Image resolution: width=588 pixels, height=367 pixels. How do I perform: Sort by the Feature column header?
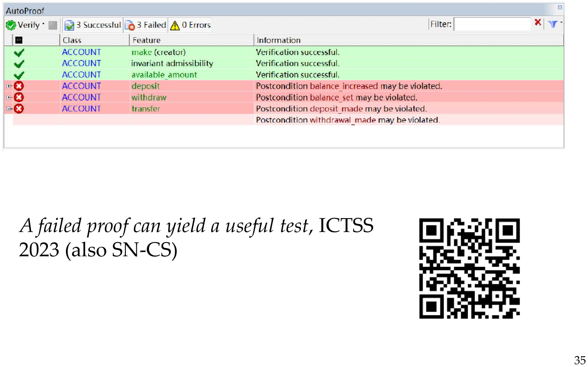tap(191, 40)
